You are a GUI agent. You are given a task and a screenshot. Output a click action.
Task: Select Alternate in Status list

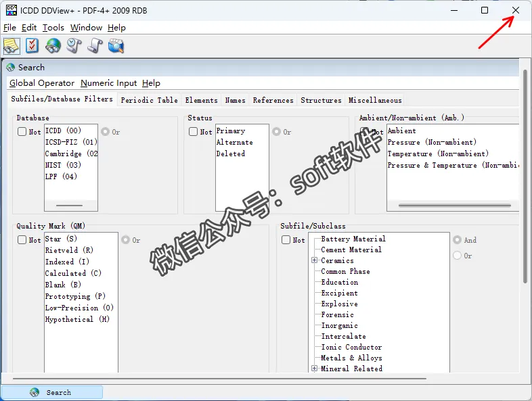pos(234,142)
